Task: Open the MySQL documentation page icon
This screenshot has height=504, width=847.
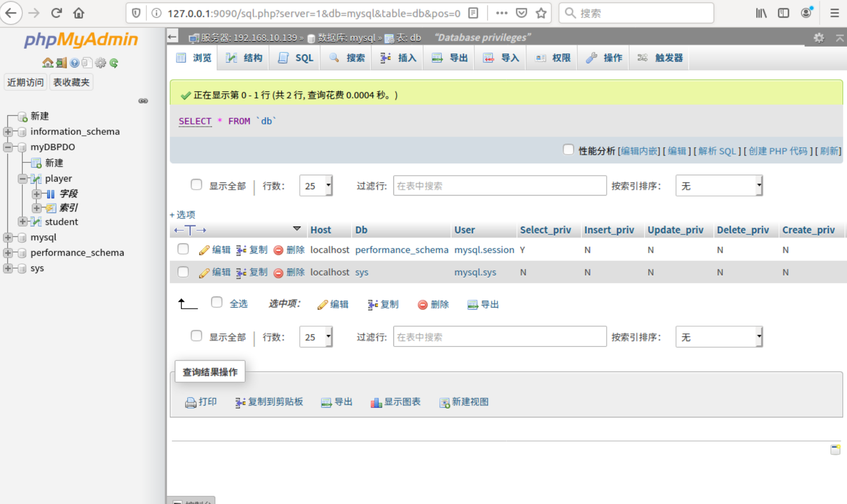Action: pyautogui.click(x=87, y=63)
